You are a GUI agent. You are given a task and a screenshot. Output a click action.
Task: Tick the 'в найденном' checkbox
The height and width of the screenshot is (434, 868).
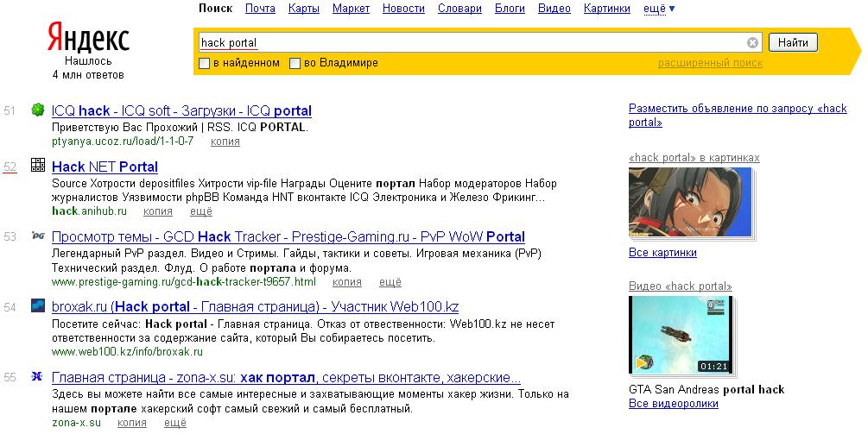click(205, 63)
